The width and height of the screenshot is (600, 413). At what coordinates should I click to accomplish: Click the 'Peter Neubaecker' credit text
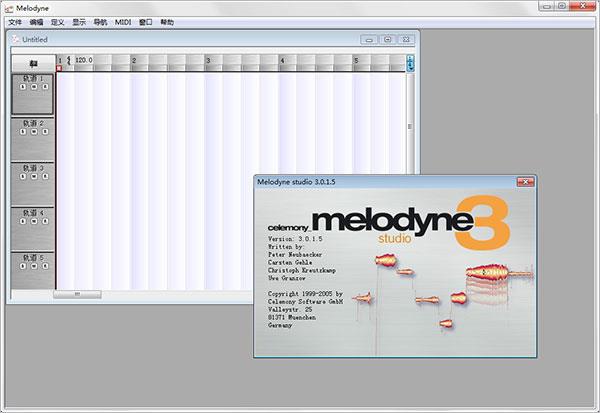(295, 255)
